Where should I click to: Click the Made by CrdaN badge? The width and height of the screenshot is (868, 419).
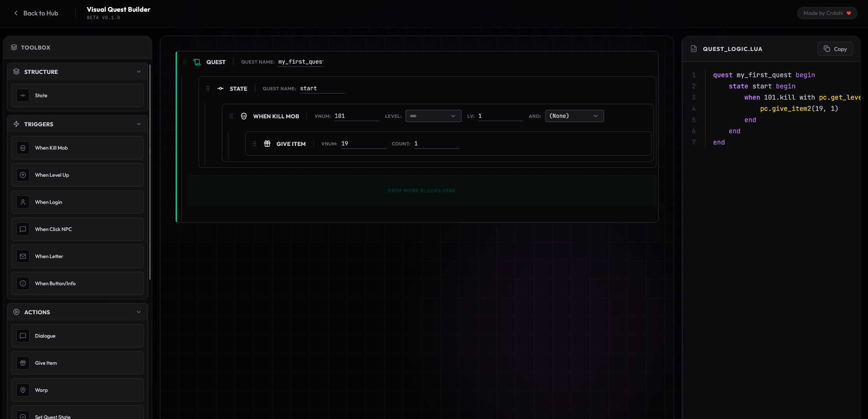coord(827,13)
